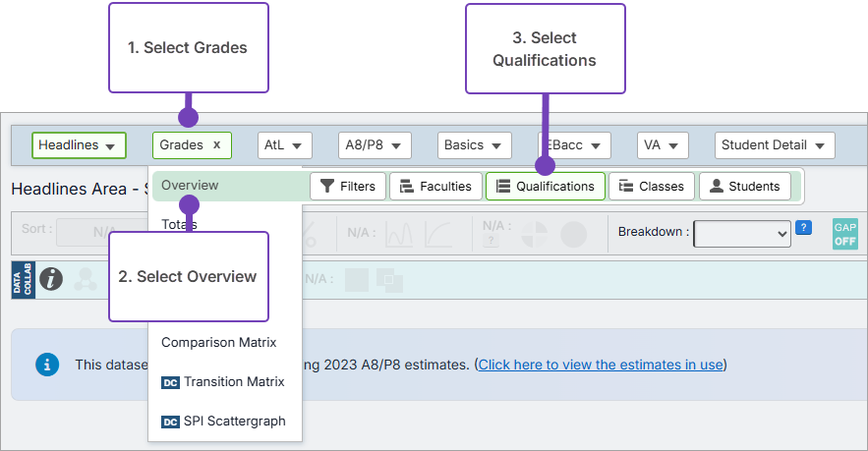Click the Qualifications button
Image resolution: width=868 pixels, height=451 pixels.
tap(546, 187)
